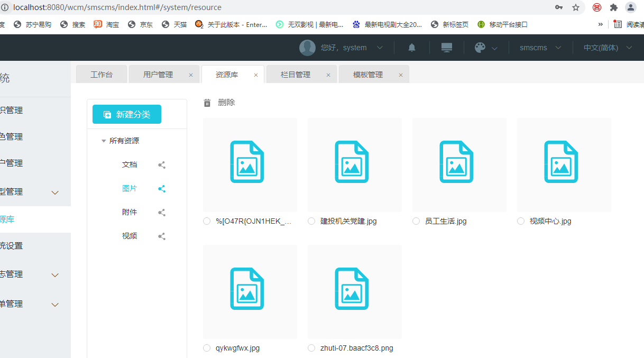This screenshot has width=644, height=358.
Task: Collapse the 所有资源 tree node
Action: coord(104,141)
